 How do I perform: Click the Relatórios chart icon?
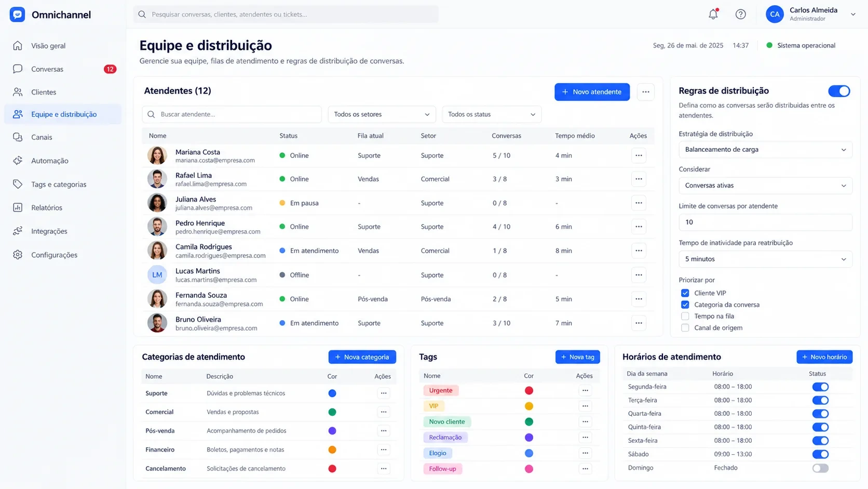click(x=18, y=207)
